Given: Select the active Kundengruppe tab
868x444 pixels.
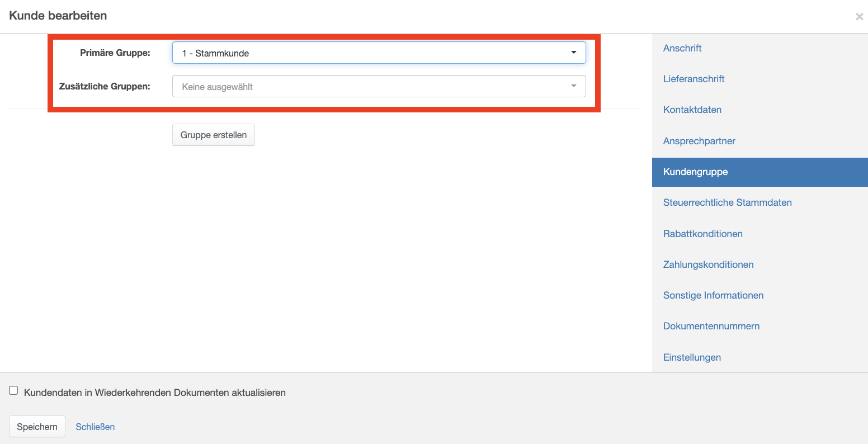Looking at the screenshot, I should (695, 172).
